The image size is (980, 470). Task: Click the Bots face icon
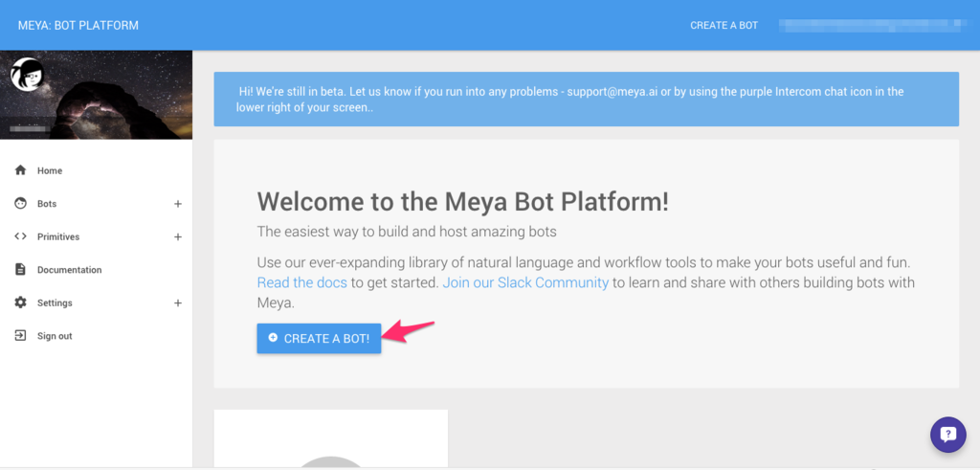pyautogui.click(x=21, y=203)
